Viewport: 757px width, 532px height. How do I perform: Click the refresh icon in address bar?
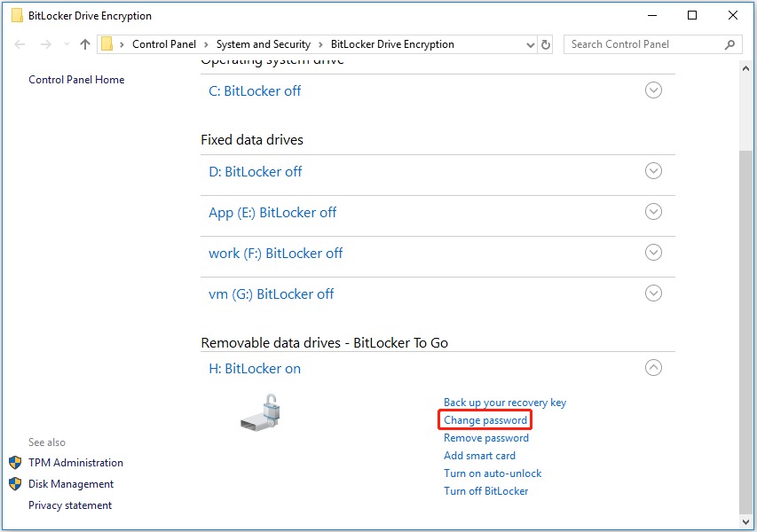pyautogui.click(x=546, y=44)
